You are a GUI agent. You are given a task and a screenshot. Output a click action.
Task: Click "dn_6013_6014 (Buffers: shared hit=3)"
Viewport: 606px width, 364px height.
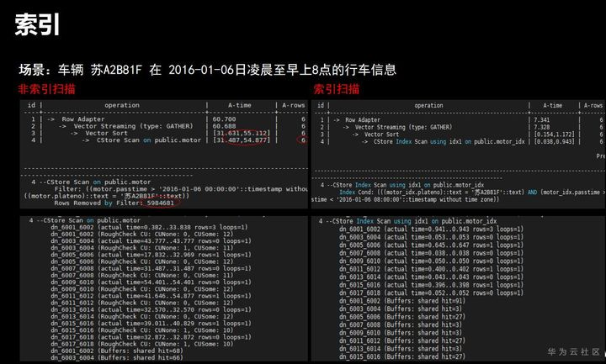pos(401,349)
